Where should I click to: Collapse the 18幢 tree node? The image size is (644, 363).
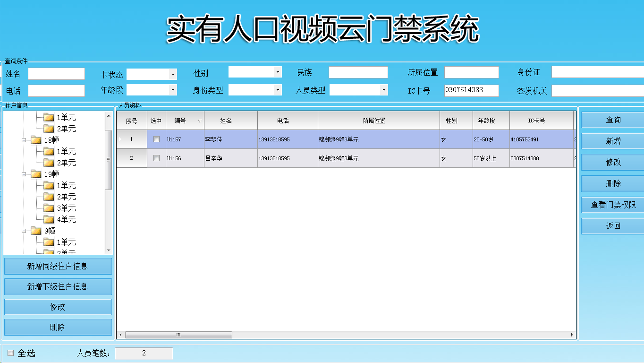click(24, 140)
